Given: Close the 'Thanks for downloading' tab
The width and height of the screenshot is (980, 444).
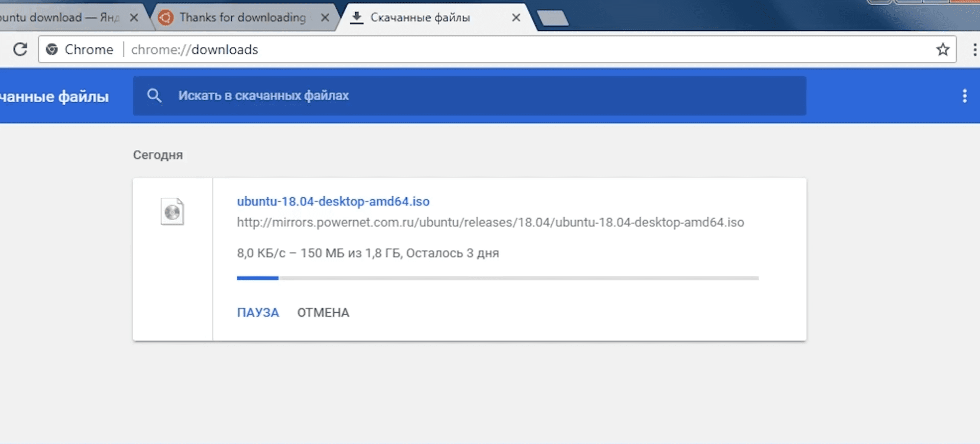Looking at the screenshot, I should tap(325, 17).
